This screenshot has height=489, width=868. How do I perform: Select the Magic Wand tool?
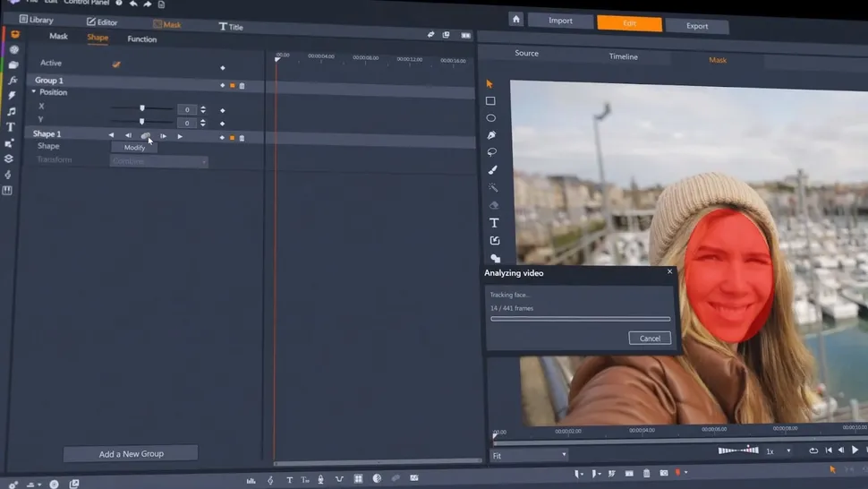pyautogui.click(x=493, y=188)
